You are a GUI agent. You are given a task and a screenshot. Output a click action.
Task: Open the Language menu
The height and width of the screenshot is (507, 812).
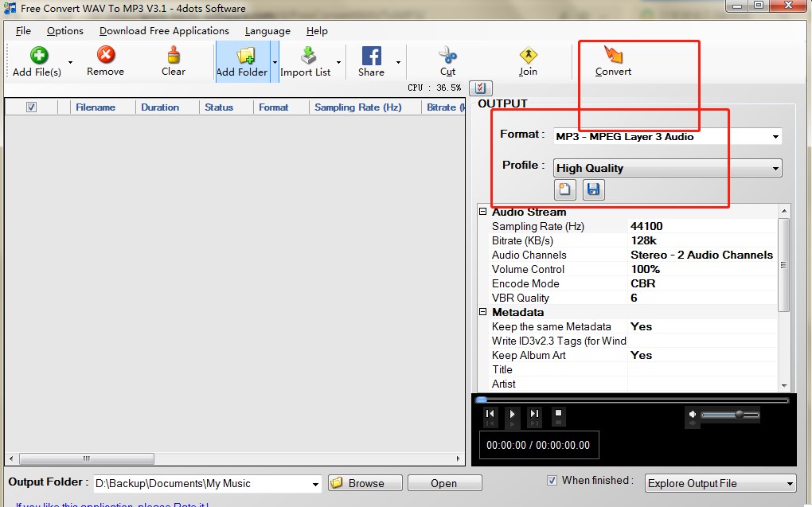pyautogui.click(x=267, y=31)
